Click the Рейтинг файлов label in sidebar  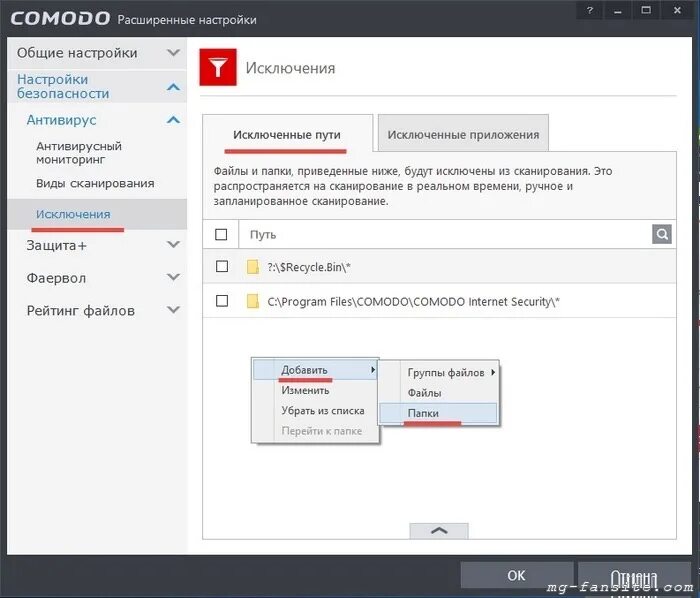point(80,311)
